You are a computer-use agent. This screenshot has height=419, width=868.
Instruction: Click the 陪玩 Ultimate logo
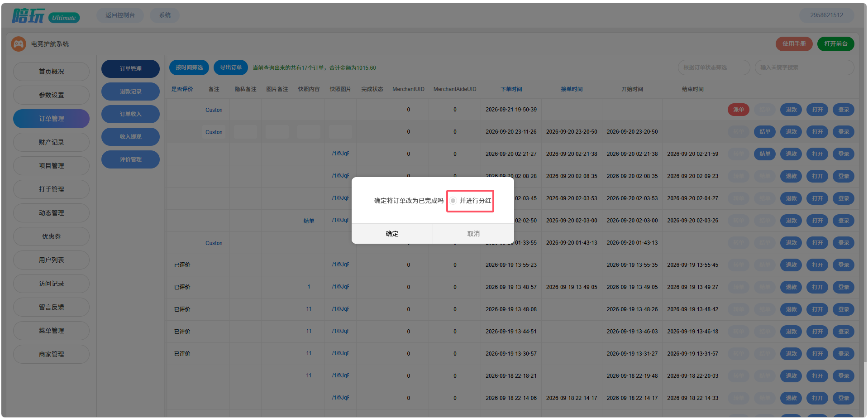click(46, 16)
